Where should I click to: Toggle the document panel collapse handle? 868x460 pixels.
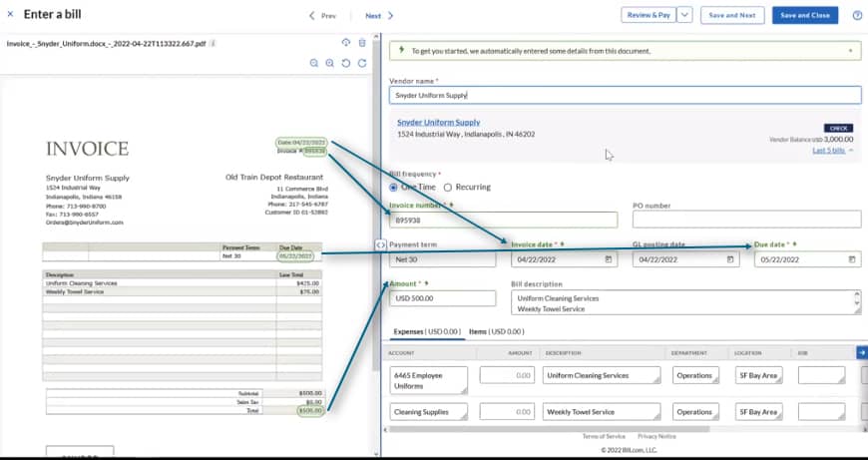tap(380, 244)
